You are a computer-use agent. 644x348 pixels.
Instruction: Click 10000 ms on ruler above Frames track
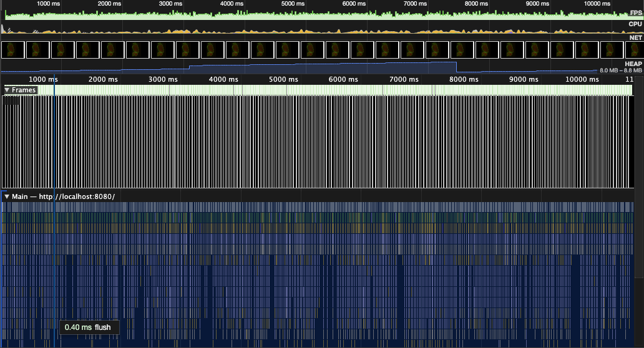(x=582, y=79)
